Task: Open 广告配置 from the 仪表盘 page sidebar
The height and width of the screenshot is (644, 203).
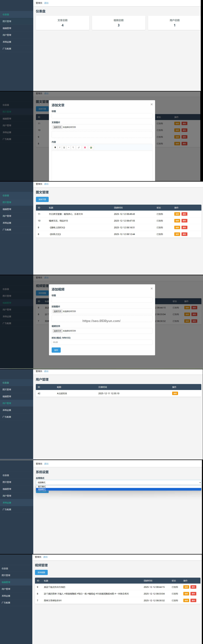Action: tap(17, 49)
